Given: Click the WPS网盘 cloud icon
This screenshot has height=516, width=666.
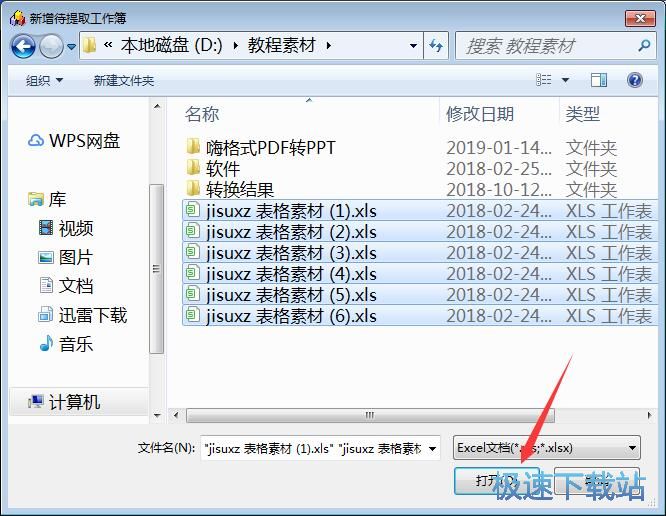Looking at the screenshot, I should coord(36,141).
